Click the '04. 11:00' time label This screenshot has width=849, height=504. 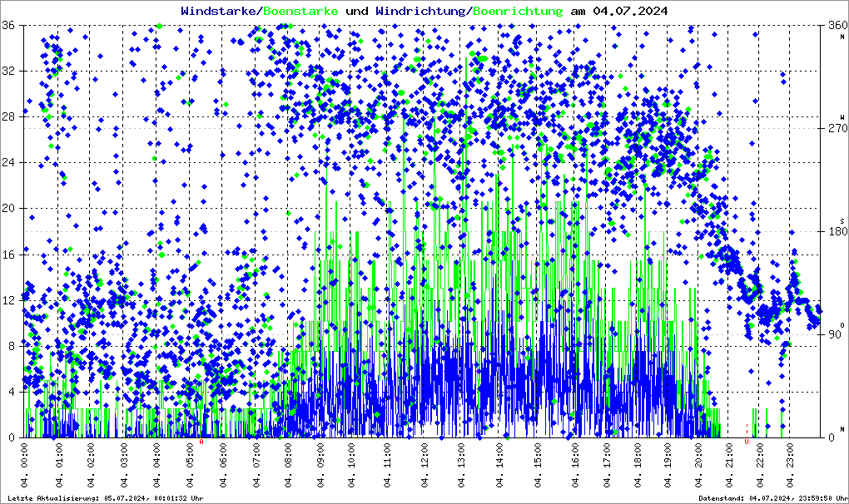(387, 465)
